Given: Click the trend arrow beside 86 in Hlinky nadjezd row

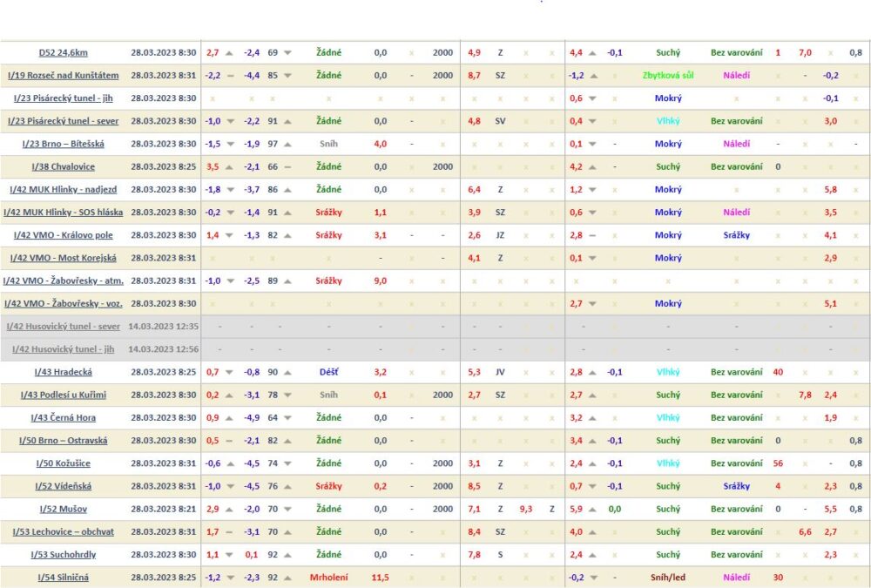Looking at the screenshot, I should pos(287,189).
